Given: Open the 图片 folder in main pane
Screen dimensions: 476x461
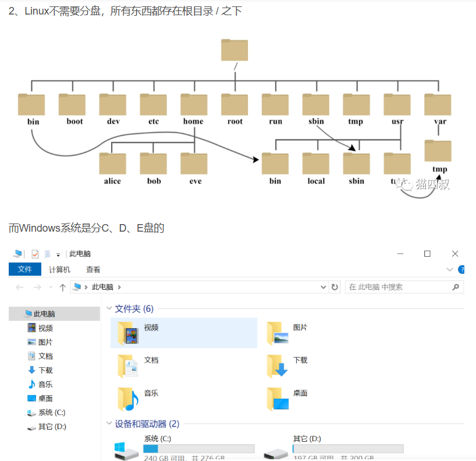Looking at the screenshot, I should click(278, 333).
